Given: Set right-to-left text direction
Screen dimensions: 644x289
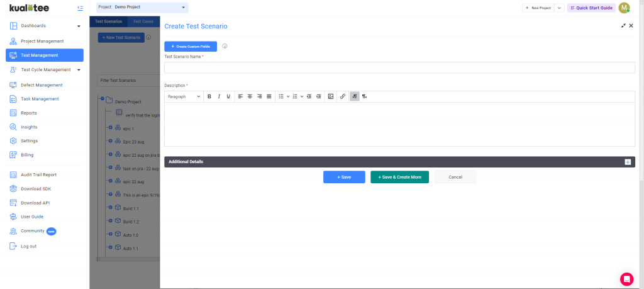Looking at the screenshot, I should click(364, 96).
